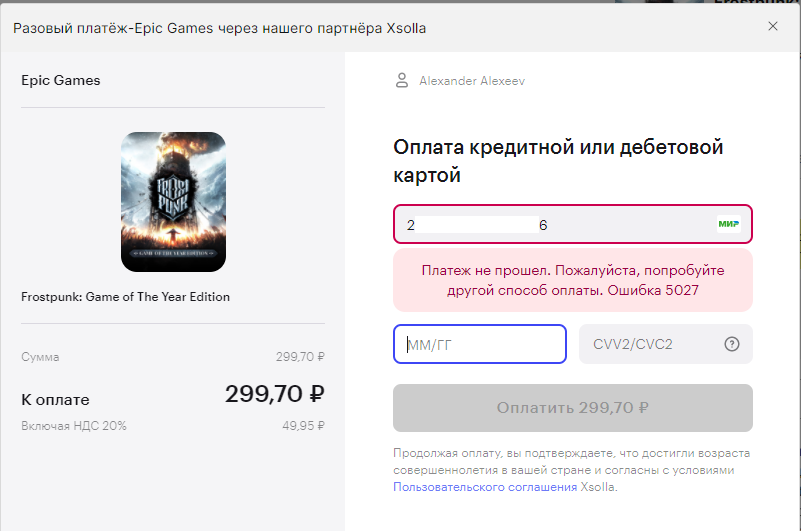This screenshot has height=531, width=801.
Task: Click the К оплате total 299,70 ₽
Action: [x=274, y=394]
